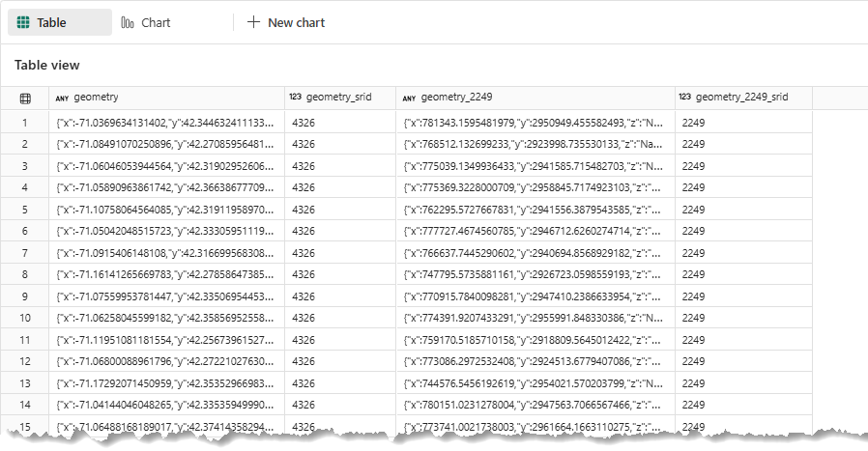
Task: Click the ANY type icon beside geometry header
Action: pos(62,98)
